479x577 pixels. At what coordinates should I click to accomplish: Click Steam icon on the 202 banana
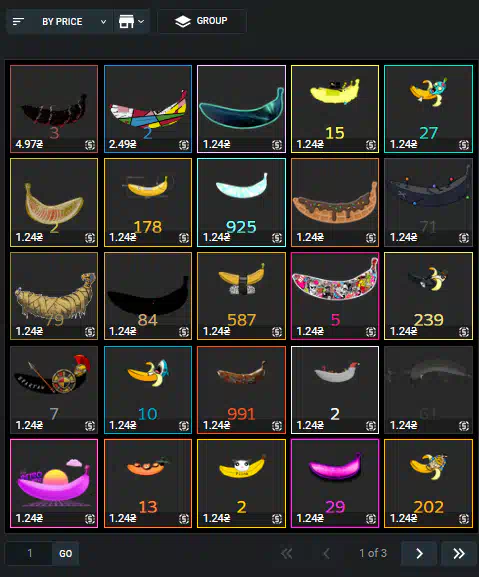464,519
